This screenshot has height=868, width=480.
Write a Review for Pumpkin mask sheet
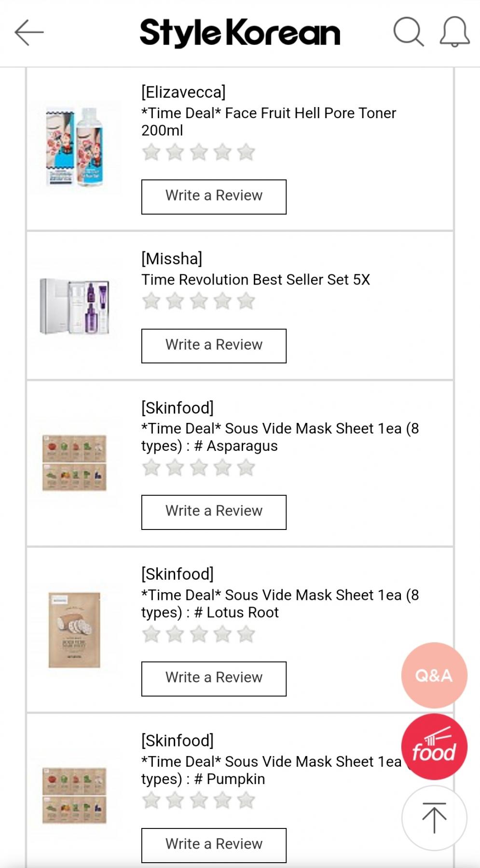coord(214,845)
